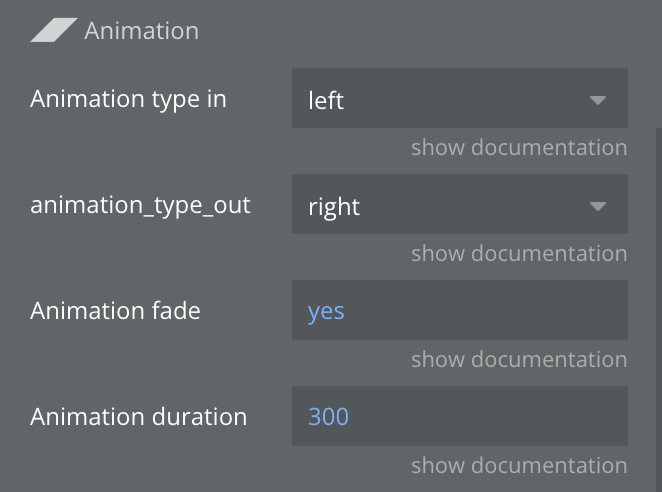662x492 pixels.
Task: Click the selected left option text
Action: [326, 100]
